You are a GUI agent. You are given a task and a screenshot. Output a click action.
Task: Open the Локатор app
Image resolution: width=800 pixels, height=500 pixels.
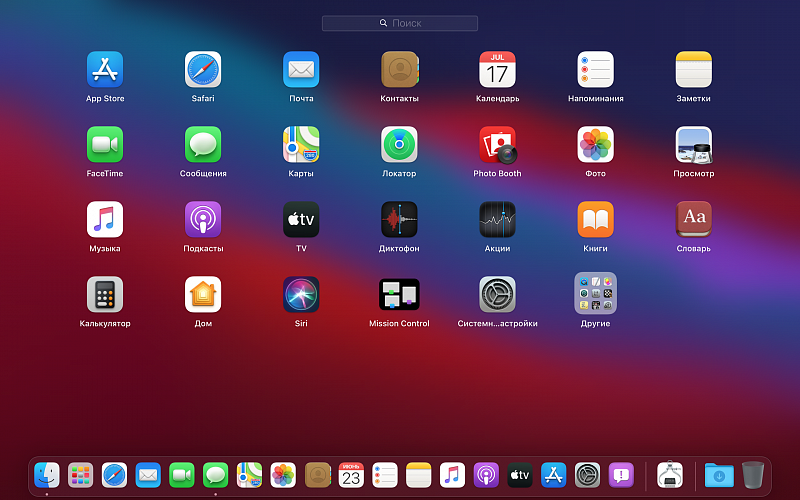pos(399,145)
